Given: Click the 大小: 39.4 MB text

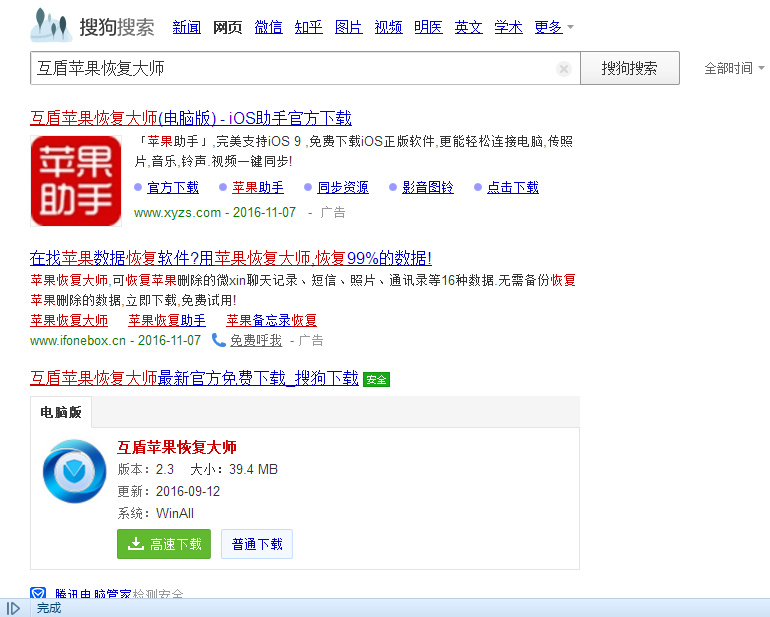Looking at the screenshot, I should tap(234, 470).
